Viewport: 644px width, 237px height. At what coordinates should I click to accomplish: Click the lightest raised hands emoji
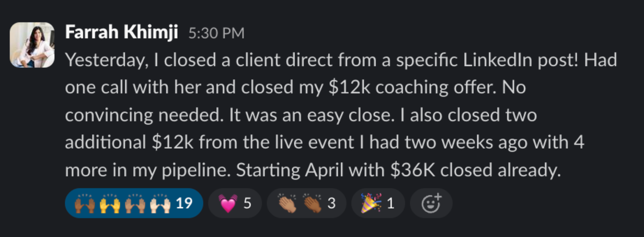[160, 203]
